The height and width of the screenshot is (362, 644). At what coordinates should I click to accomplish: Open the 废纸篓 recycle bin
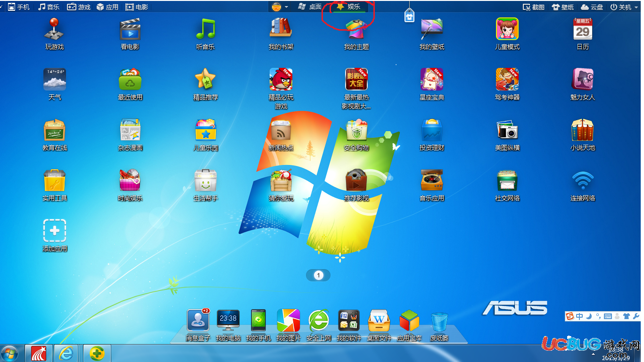tap(439, 321)
